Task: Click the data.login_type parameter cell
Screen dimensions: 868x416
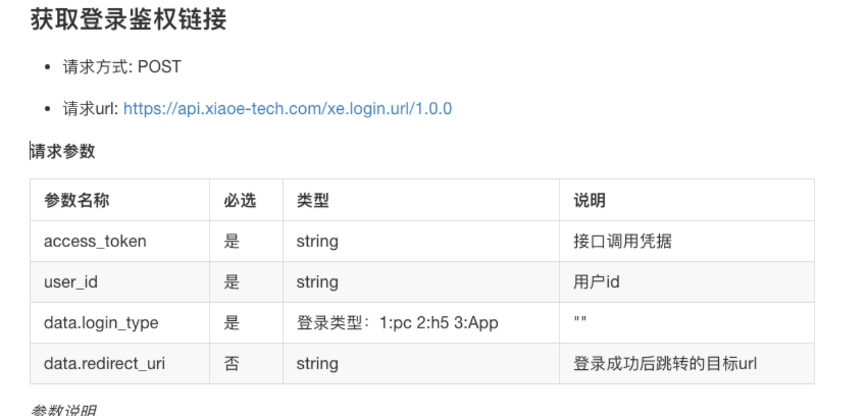Action: (x=101, y=323)
